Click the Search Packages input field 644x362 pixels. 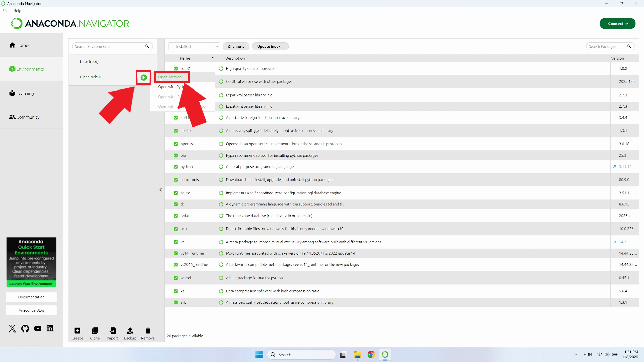607,46
